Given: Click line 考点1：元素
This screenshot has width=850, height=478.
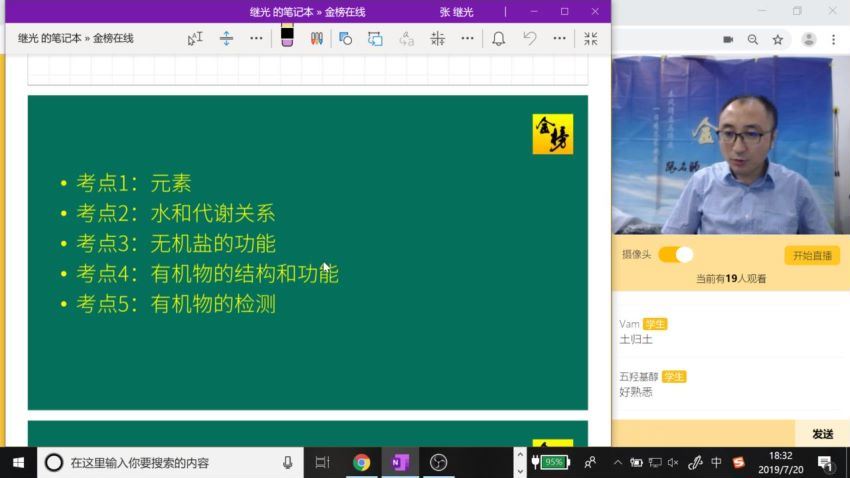Looking at the screenshot, I should tap(134, 183).
